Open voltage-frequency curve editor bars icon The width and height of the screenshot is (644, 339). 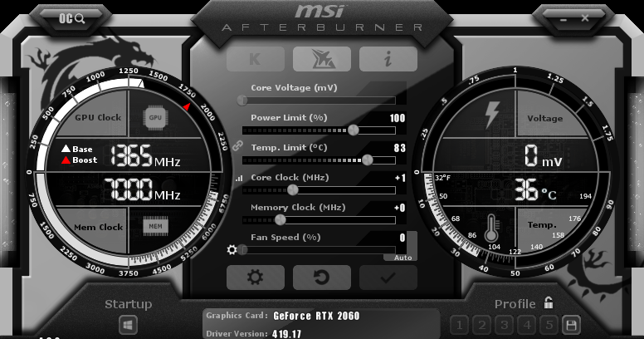(x=239, y=179)
